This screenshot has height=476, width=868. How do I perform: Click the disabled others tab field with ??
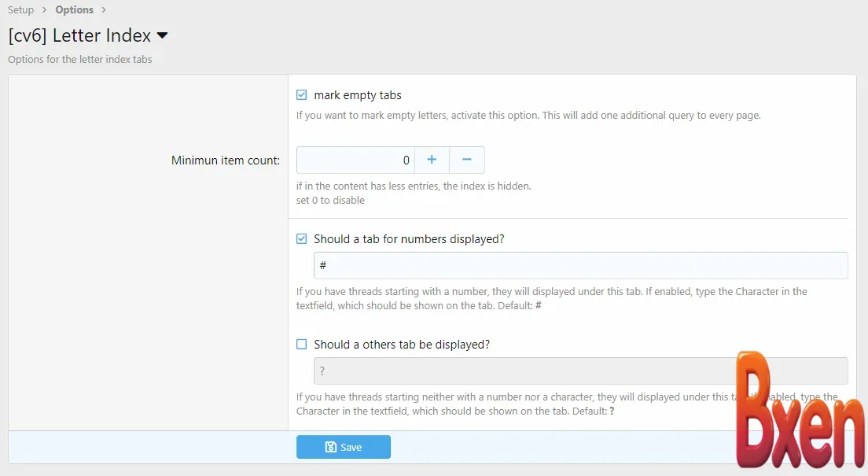(x=519, y=371)
